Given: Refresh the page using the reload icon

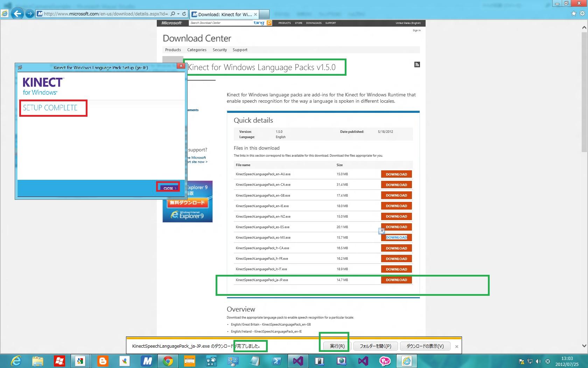Looking at the screenshot, I should pos(184,14).
